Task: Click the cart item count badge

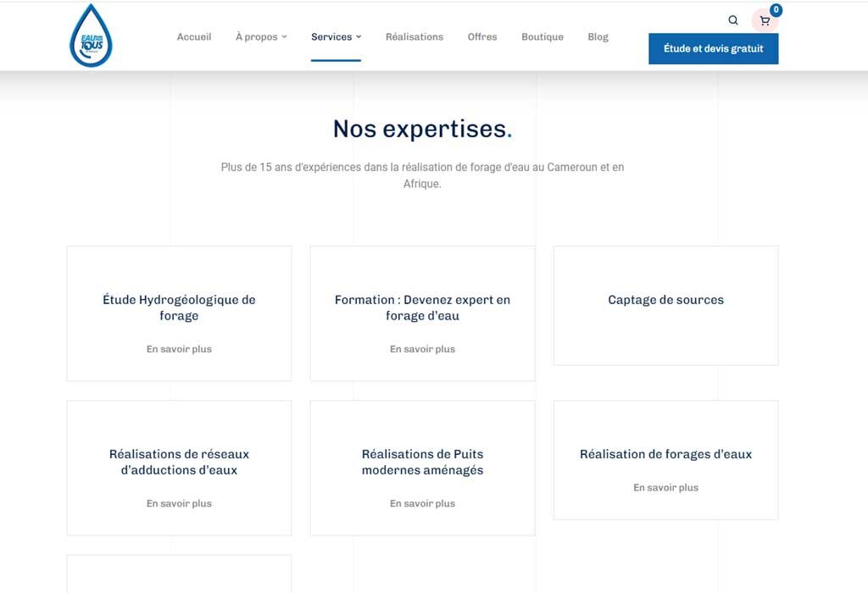Action: coord(776,9)
